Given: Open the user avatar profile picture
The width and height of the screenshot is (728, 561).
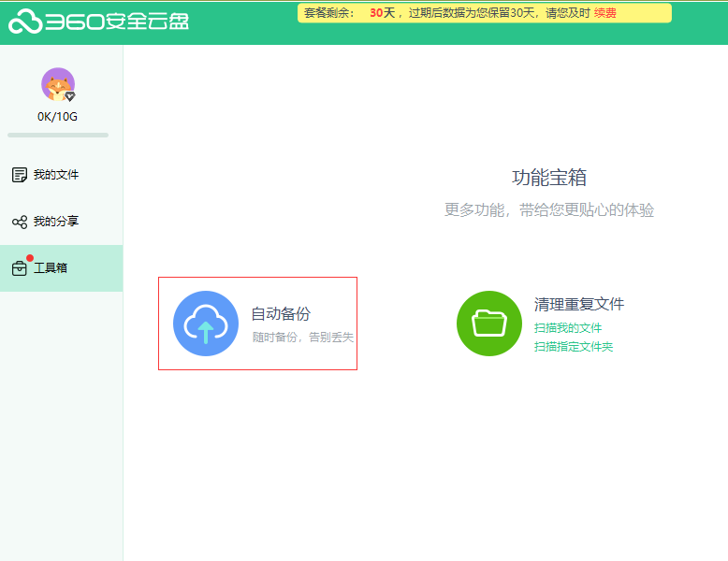Looking at the screenshot, I should 57,84.
